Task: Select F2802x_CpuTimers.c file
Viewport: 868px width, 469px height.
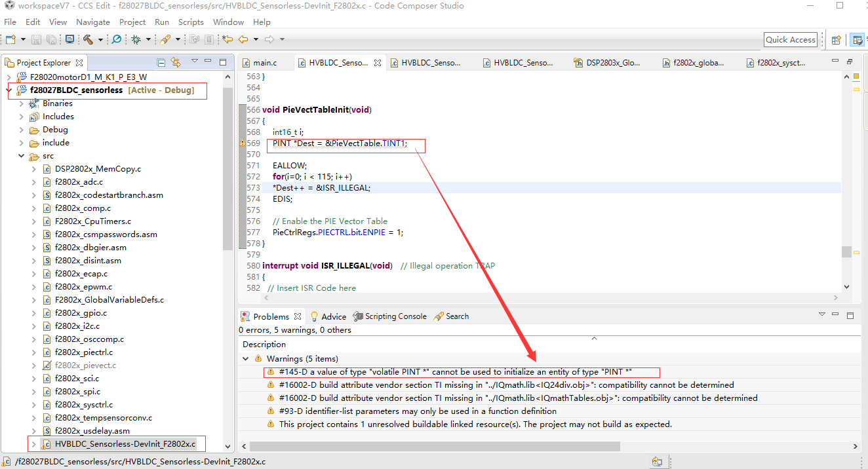Action: pos(93,221)
